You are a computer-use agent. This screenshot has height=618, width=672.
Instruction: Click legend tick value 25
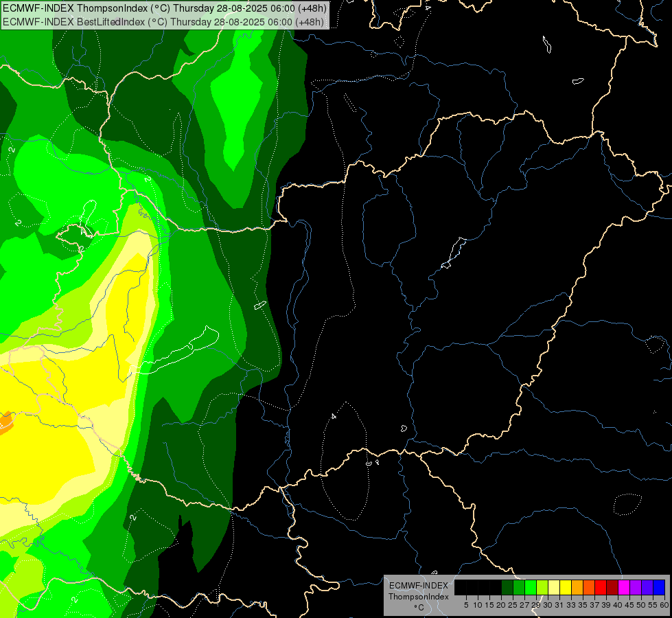[513, 605]
